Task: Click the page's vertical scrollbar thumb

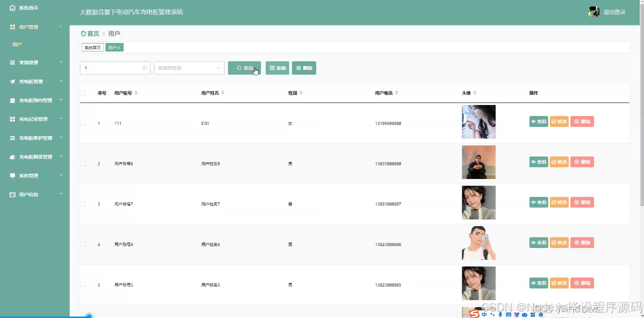Action: 641,105
